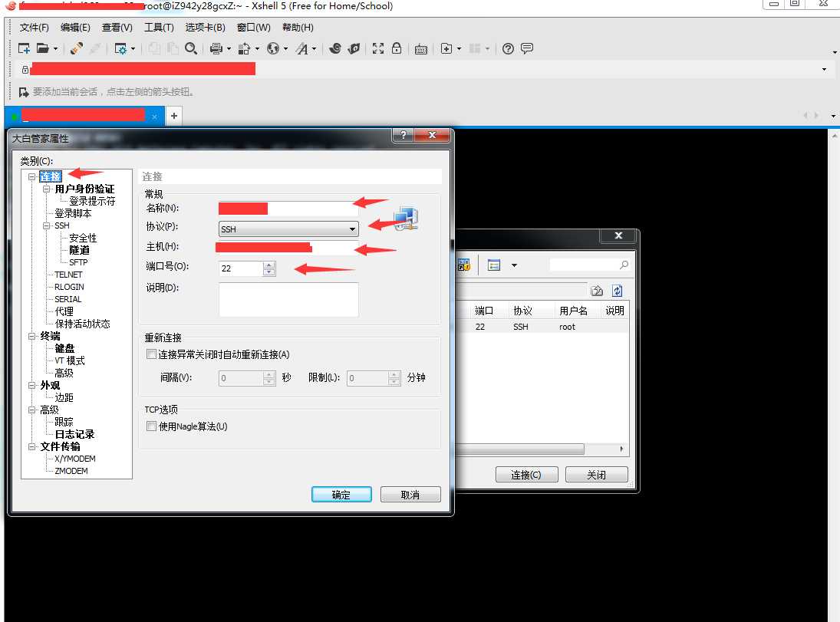The width and height of the screenshot is (840, 622).
Task: Click the globe encoding icon
Action: click(x=272, y=49)
